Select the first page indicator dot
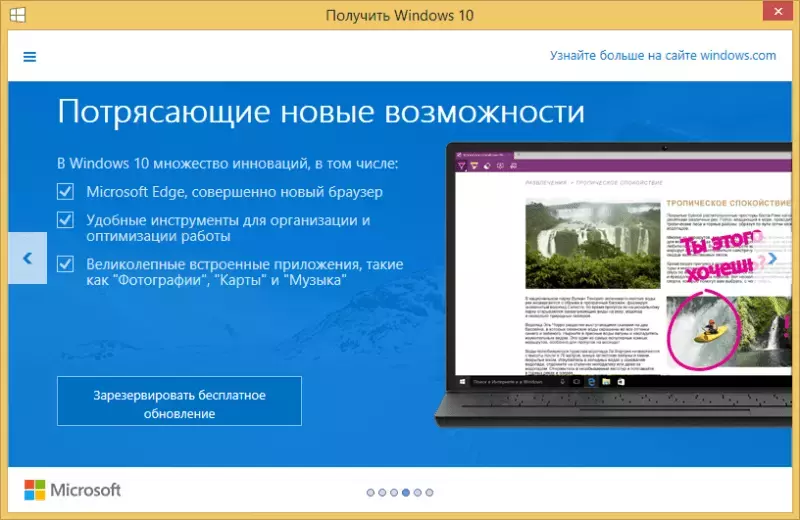Viewport: 800px width, 520px height. [x=370, y=492]
